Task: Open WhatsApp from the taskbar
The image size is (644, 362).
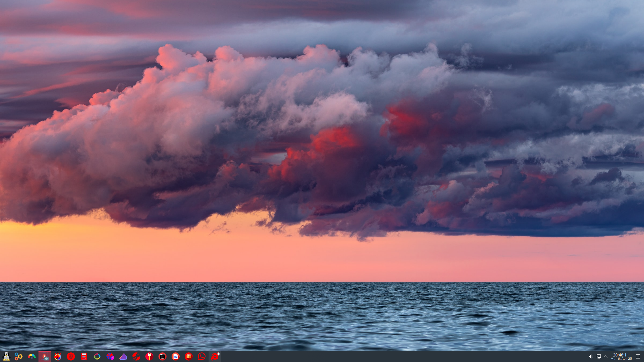Action: [202, 356]
